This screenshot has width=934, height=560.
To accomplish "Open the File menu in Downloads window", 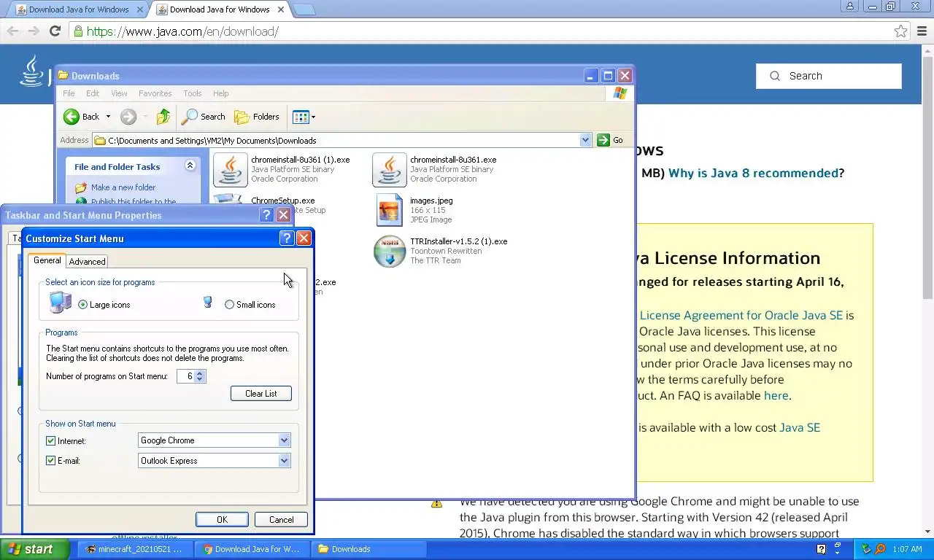I will tap(69, 93).
